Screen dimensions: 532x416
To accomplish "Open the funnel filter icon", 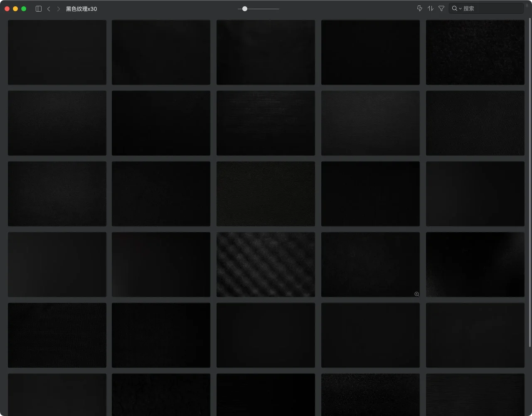I will point(441,8).
